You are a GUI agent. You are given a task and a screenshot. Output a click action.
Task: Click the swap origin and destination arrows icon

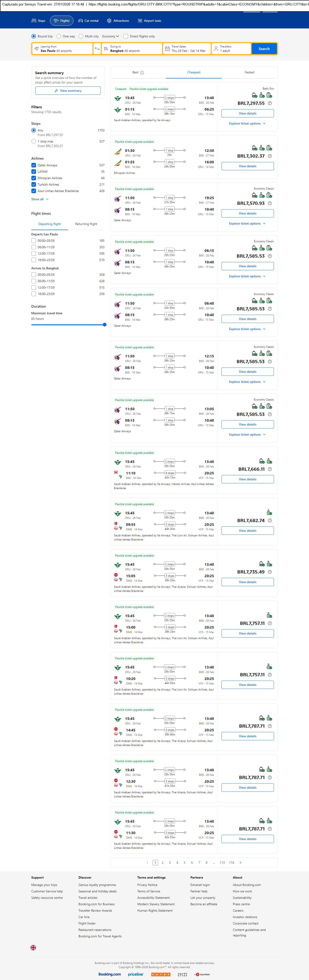click(x=97, y=49)
